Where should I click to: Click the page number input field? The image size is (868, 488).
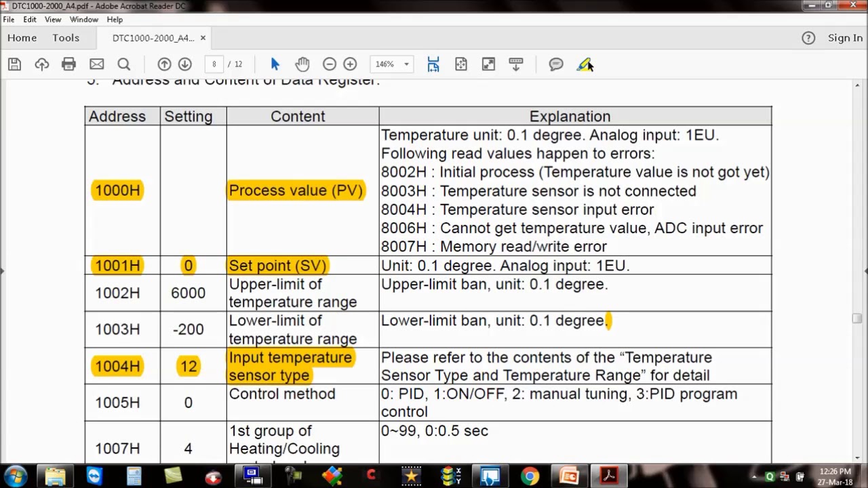[214, 64]
